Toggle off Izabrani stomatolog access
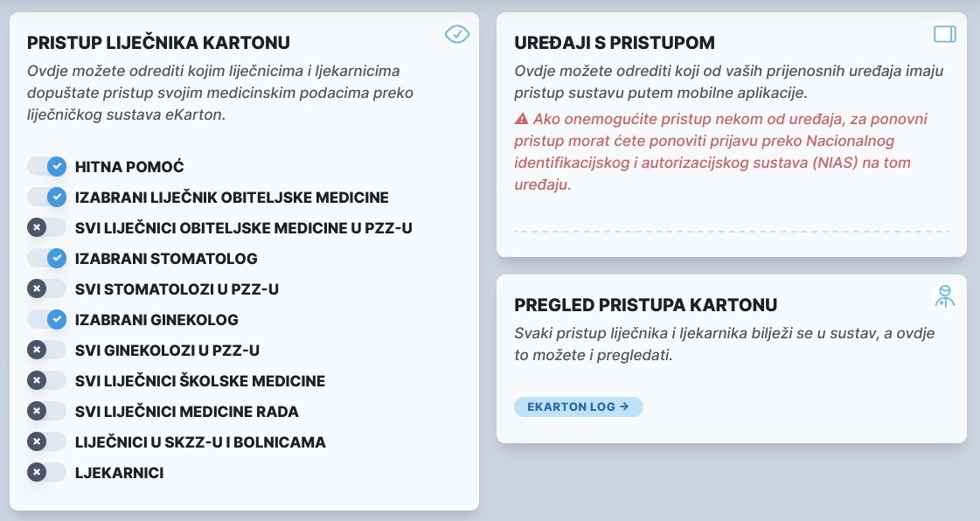Viewport: 980px width, 521px height. point(47,258)
